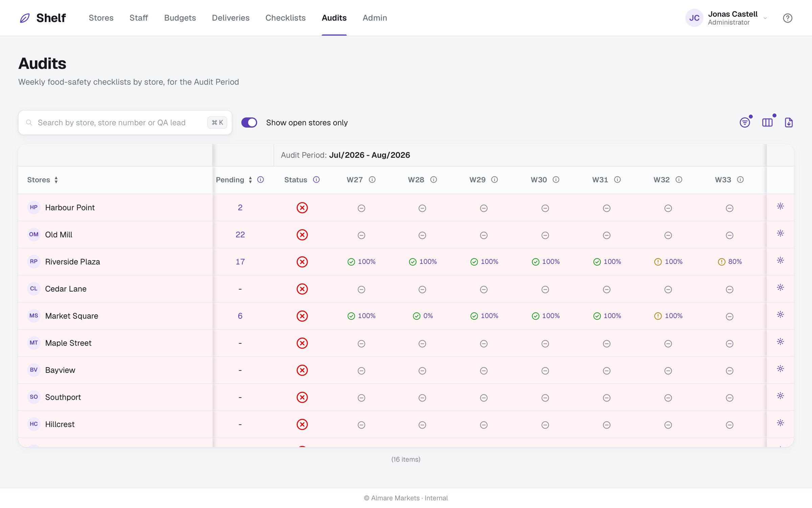
Task: Expand the Jonas Castell account menu
Action: tap(765, 18)
